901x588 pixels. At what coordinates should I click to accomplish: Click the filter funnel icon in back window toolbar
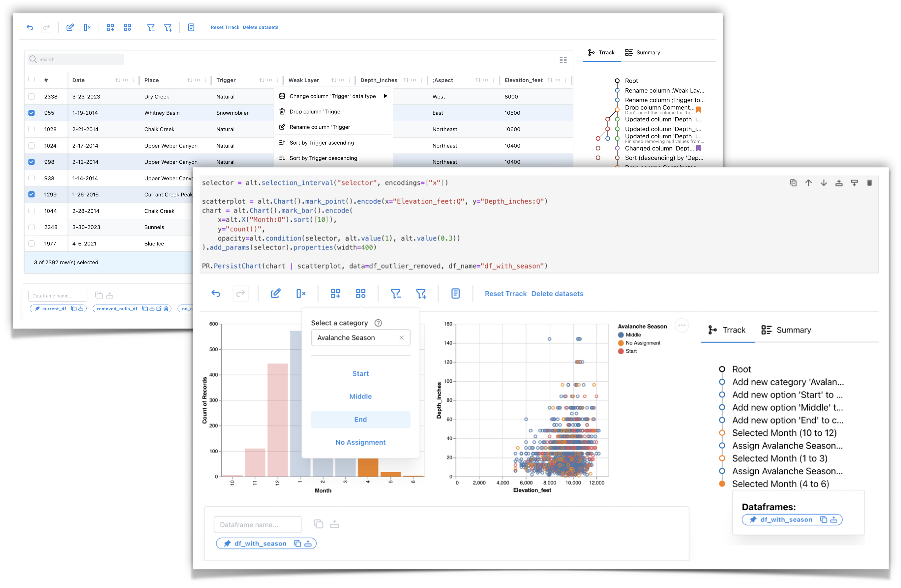(x=151, y=27)
